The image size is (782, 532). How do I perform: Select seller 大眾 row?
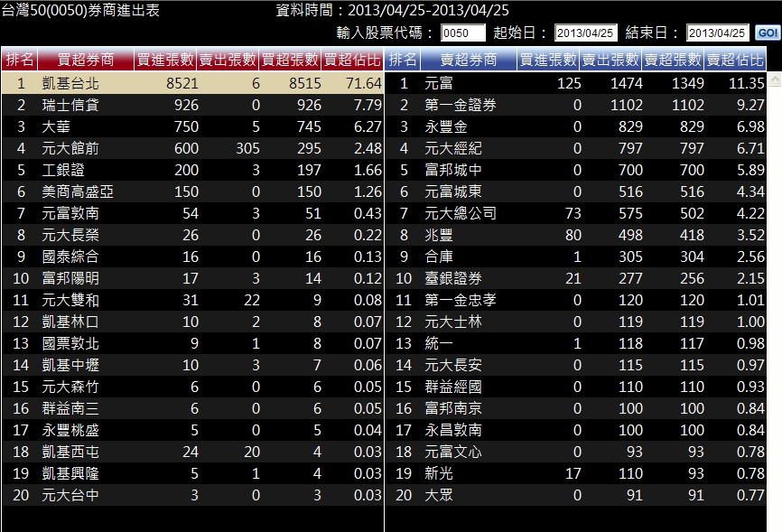[x=575, y=495]
